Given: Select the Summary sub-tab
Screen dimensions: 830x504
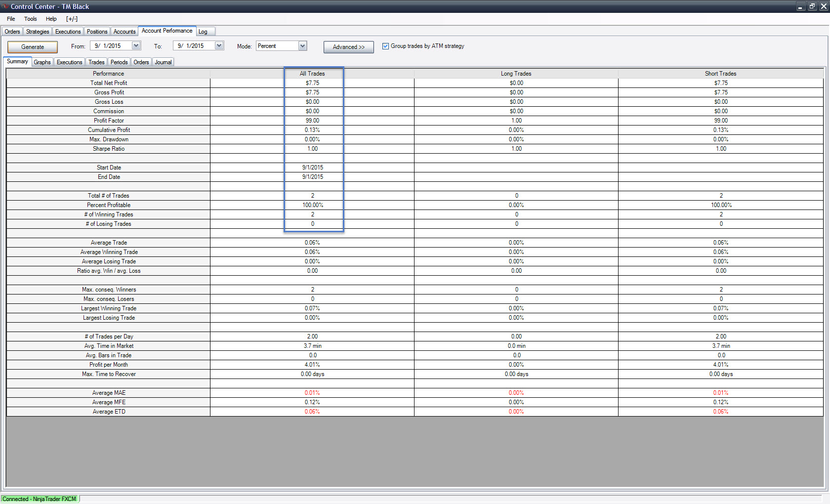Looking at the screenshot, I should 17,61.
